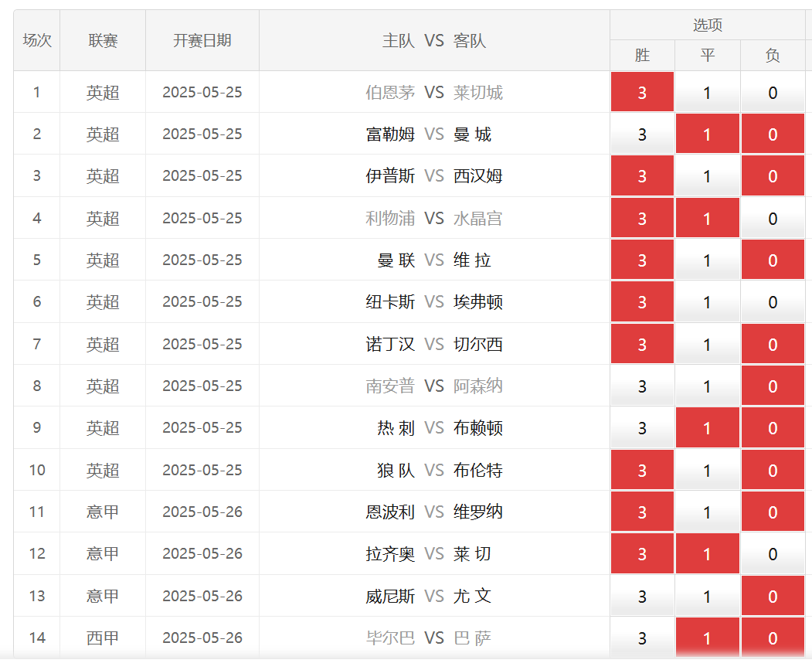Click the date 2025-05-25 for 曼联 match
The height and width of the screenshot is (670, 812).
pos(202,260)
